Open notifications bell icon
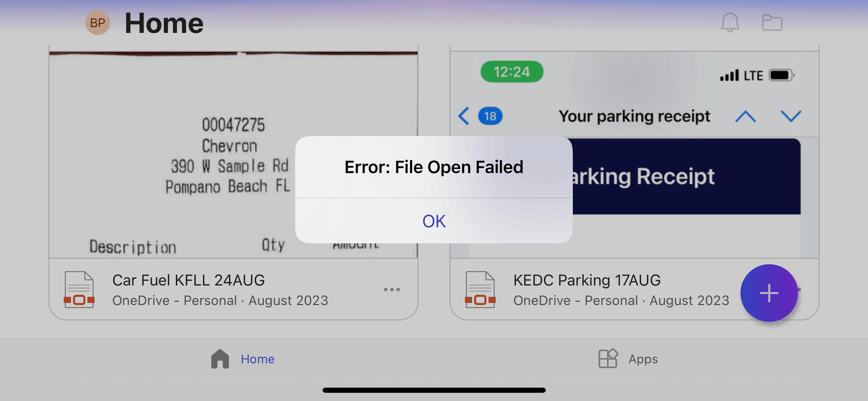868x401 pixels. pos(730,23)
